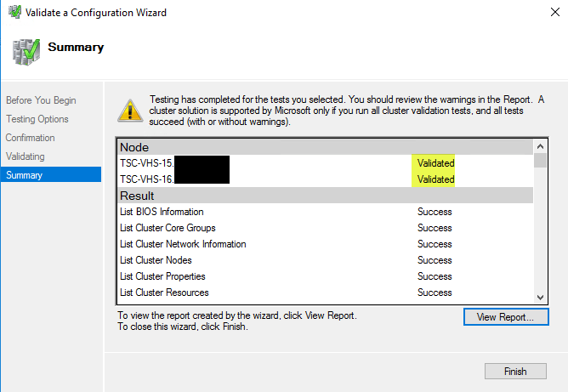
Task: Select the Summary step in sidebar
Action: click(25, 175)
